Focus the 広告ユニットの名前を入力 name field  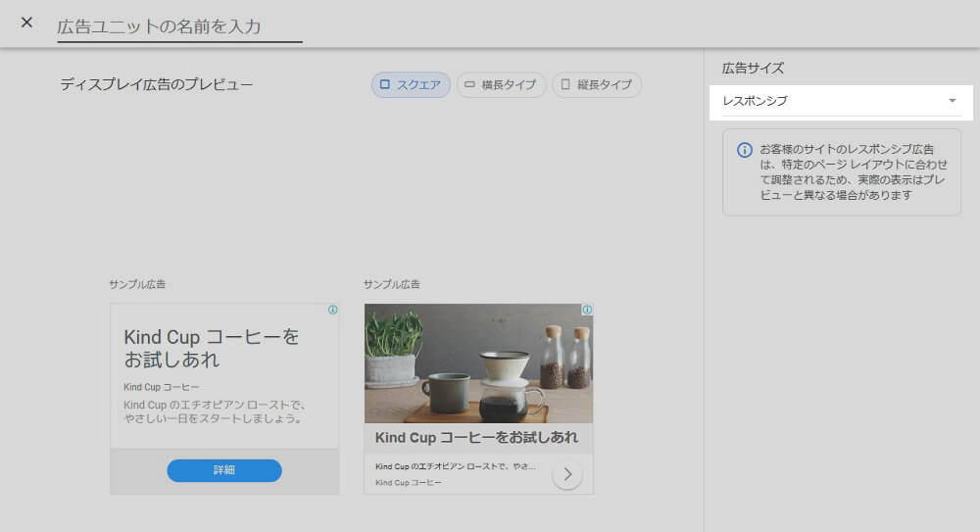tap(179, 26)
